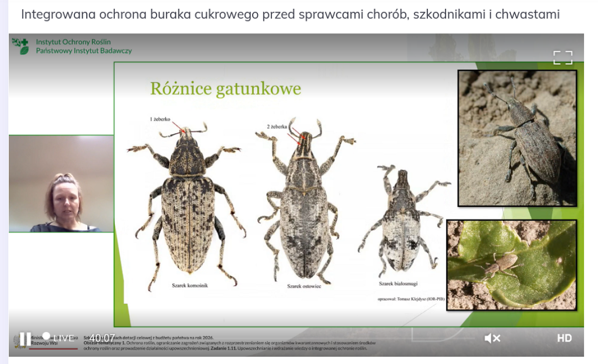
Task: Select the presenter webcam thumbnail
Action: pos(61,184)
